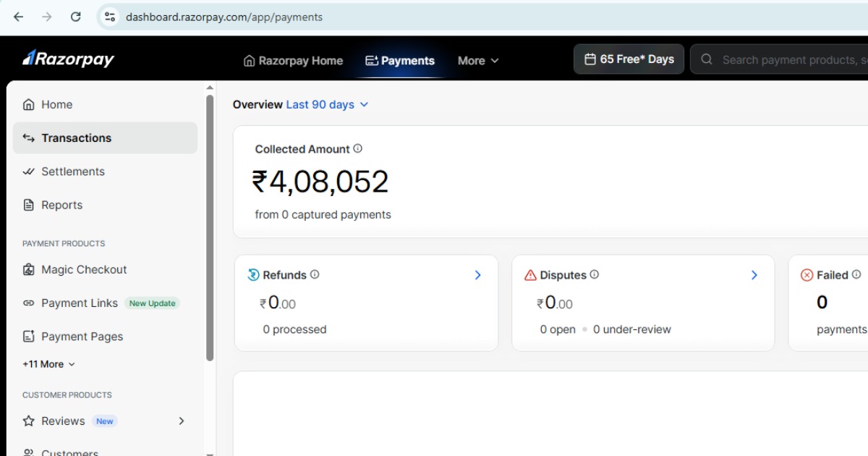Screen dimensions: 868x456
Task: Click the Disputes info icon
Action: (x=595, y=274)
